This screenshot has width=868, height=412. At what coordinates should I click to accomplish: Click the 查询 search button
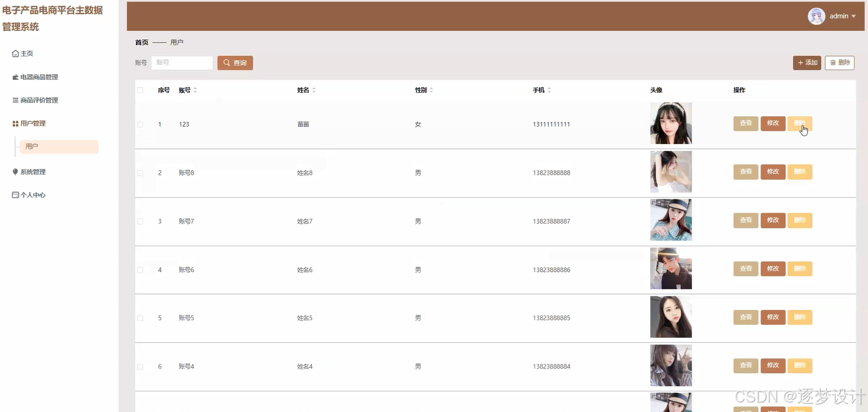tap(235, 63)
